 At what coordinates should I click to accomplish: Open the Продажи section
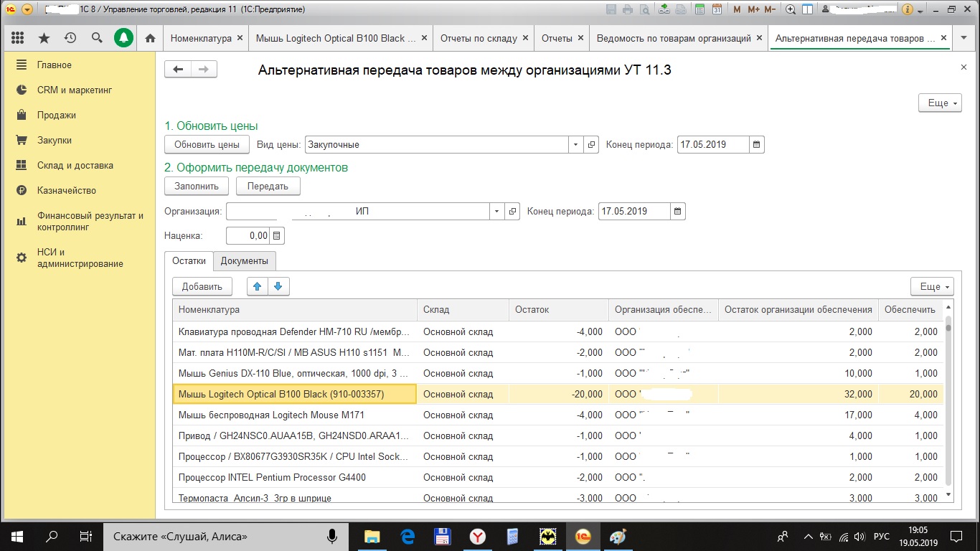57,115
